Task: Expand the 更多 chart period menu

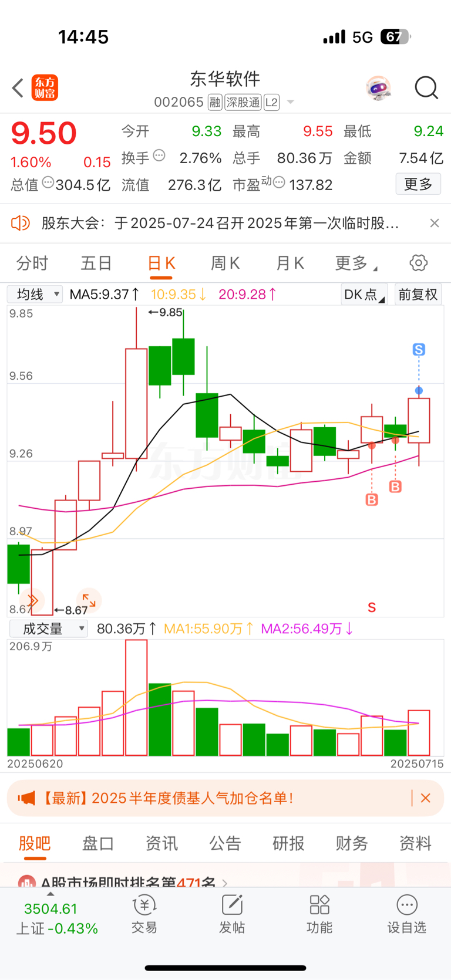Action: pyautogui.click(x=355, y=263)
